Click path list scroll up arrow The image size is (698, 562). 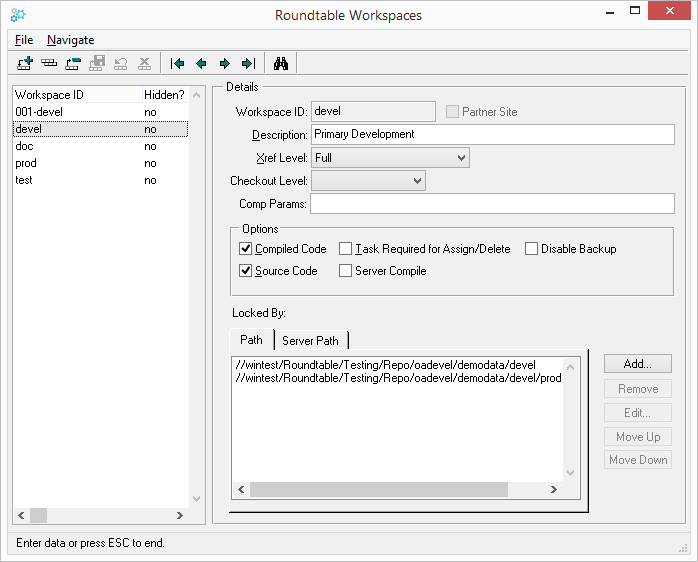pos(570,367)
